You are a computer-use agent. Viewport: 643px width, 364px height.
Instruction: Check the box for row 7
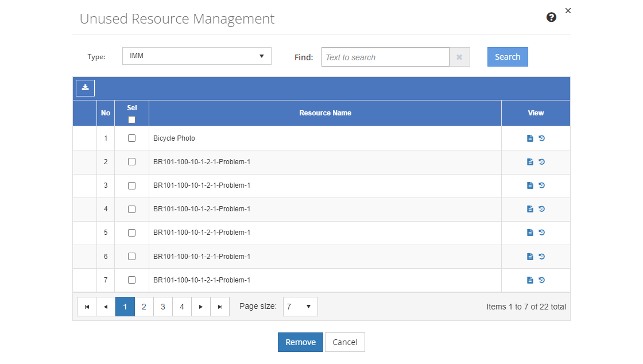pos(131,280)
